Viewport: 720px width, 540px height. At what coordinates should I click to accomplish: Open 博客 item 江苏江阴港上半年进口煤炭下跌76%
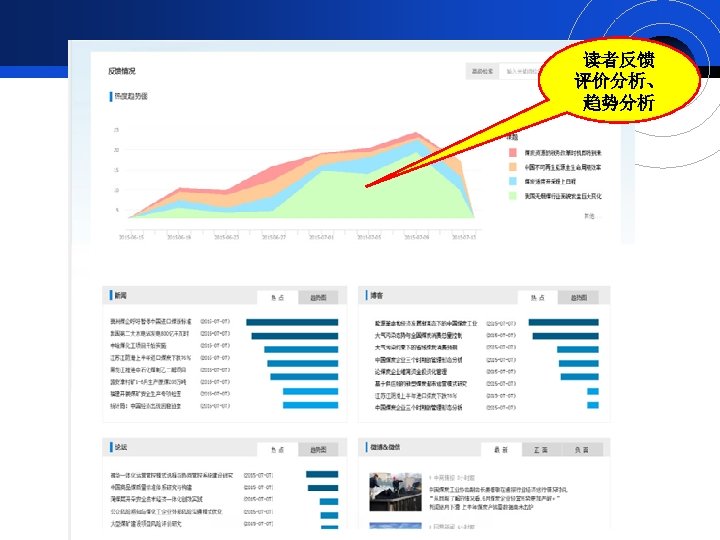point(416,395)
